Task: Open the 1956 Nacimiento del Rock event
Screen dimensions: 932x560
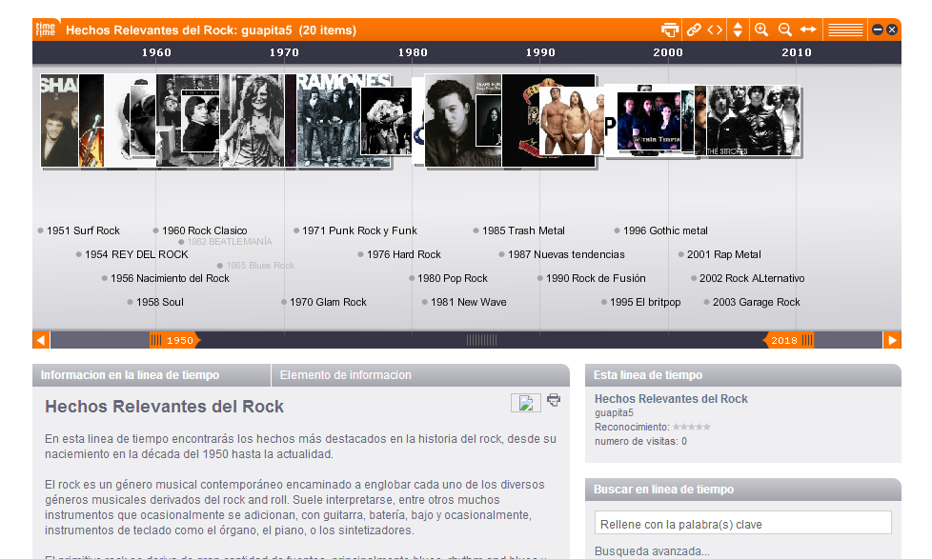Action: coord(165,278)
